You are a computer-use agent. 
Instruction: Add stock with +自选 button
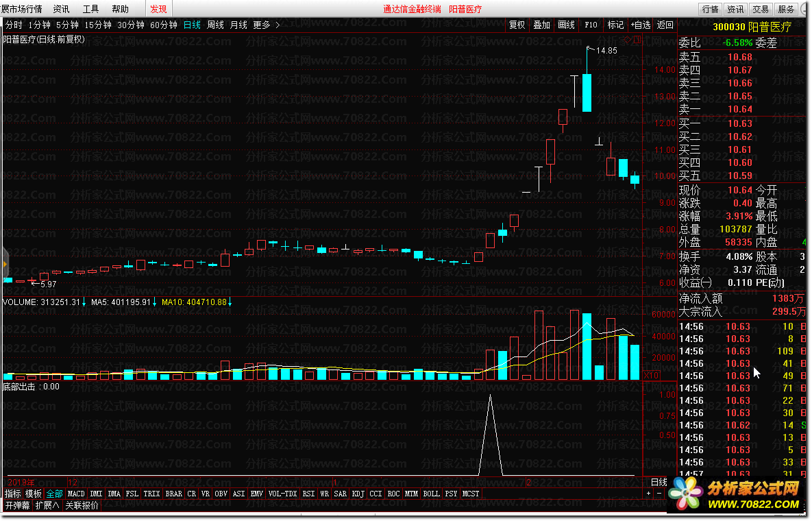(x=641, y=25)
